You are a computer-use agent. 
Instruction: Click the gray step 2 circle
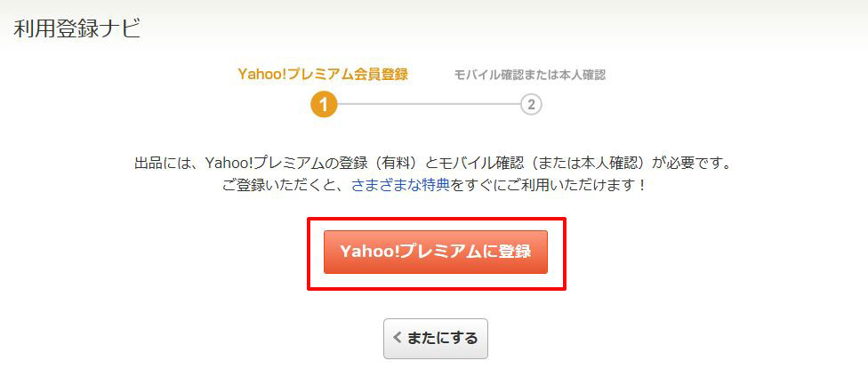pos(531,104)
